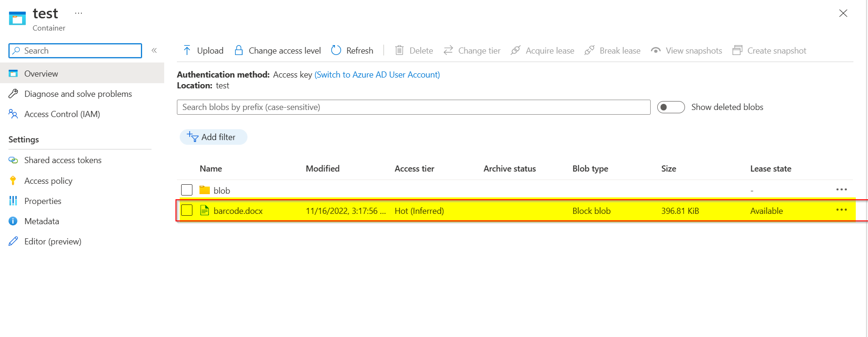This screenshot has width=868, height=337.
Task: Open Metadata in the sidebar
Action: tap(42, 221)
